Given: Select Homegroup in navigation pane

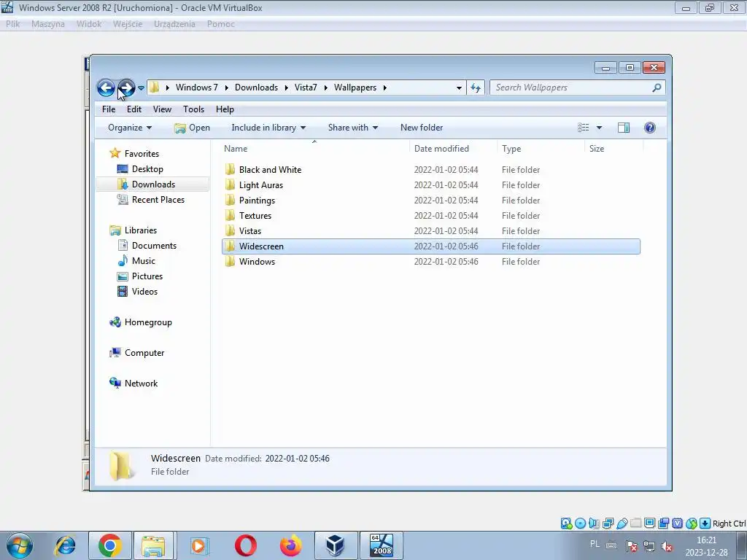Looking at the screenshot, I should 147,322.
